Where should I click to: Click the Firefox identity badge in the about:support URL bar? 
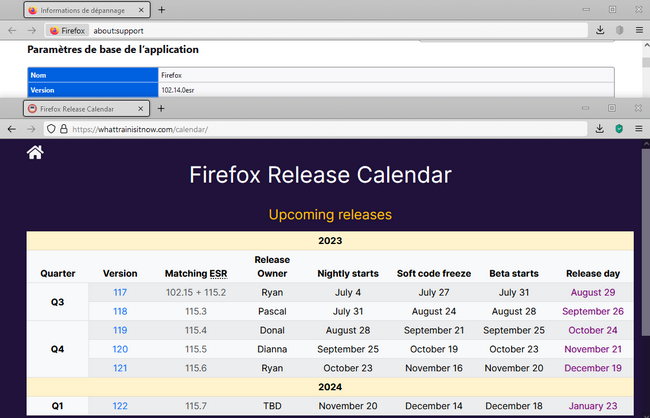click(x=67, y=30)
